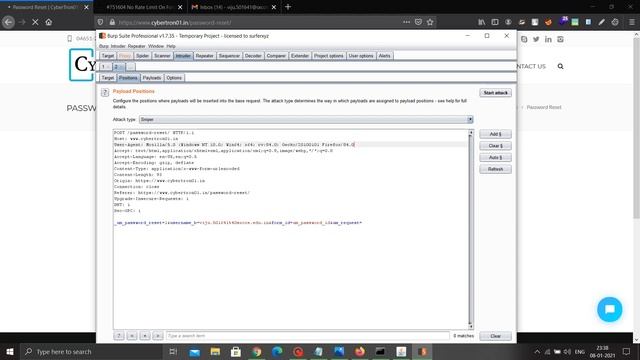Click the Refresh button

[x=496, y=169]
